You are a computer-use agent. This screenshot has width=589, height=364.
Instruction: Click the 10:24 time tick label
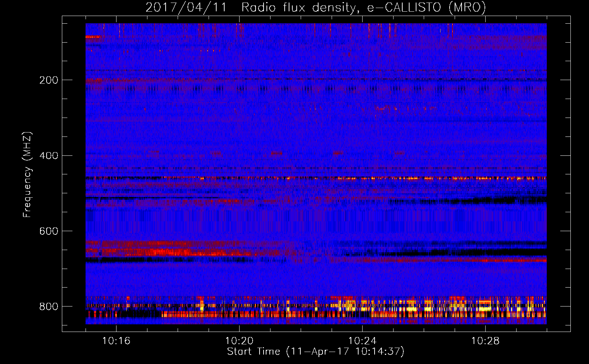pyautogui.click(x=362, y=341)
